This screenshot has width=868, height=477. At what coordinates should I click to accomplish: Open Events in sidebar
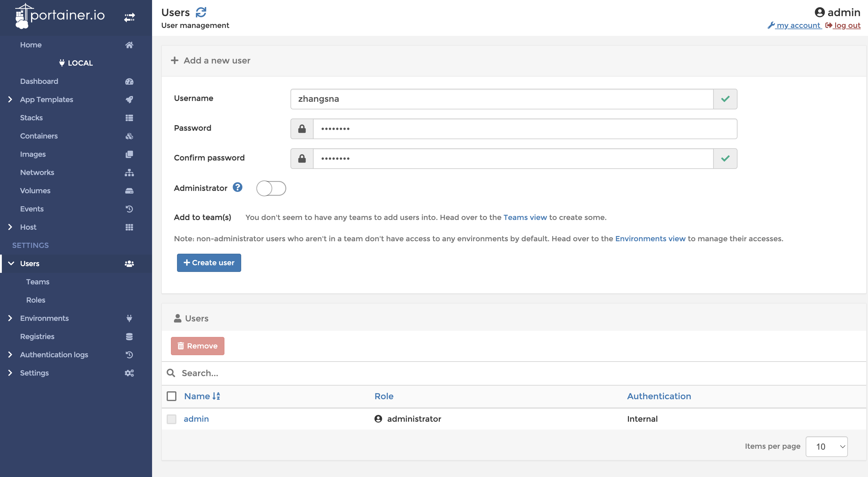tap(32, 209)
